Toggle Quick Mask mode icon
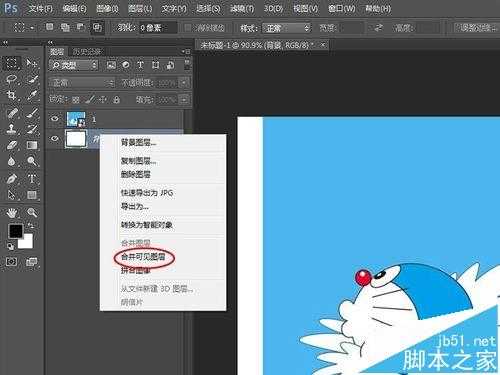 click(11, 262)
